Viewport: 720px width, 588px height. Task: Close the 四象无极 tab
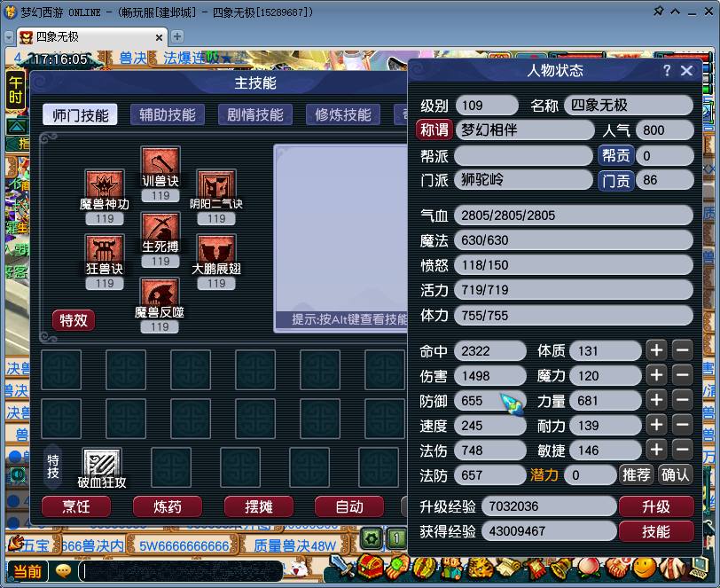tap(159, 37)
